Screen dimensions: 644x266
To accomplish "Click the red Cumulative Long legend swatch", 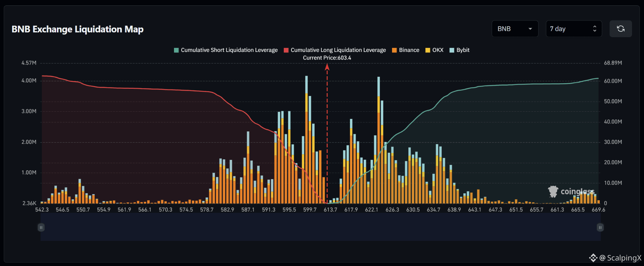I will pyautogui.click(x=286, y=50).
